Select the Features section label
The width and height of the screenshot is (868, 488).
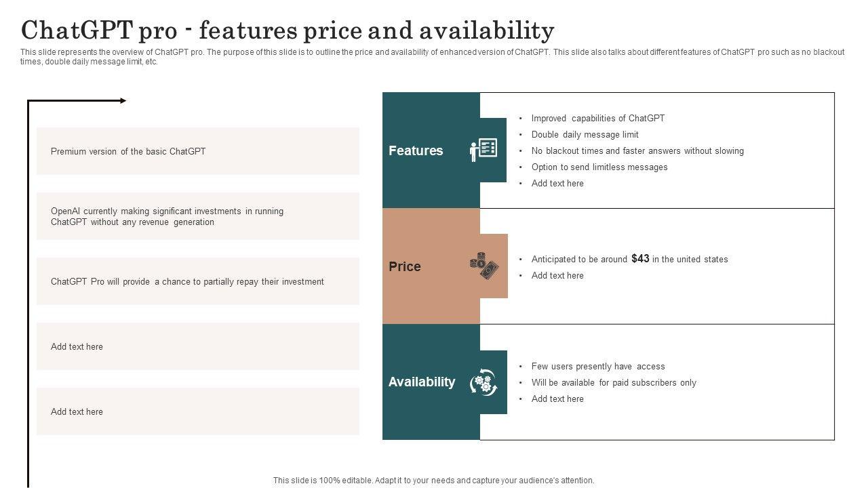coord(416,150)
